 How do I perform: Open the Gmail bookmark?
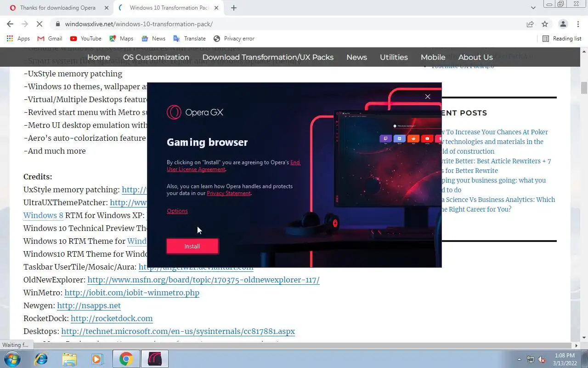pyautogui.click(x=50, y=39)
